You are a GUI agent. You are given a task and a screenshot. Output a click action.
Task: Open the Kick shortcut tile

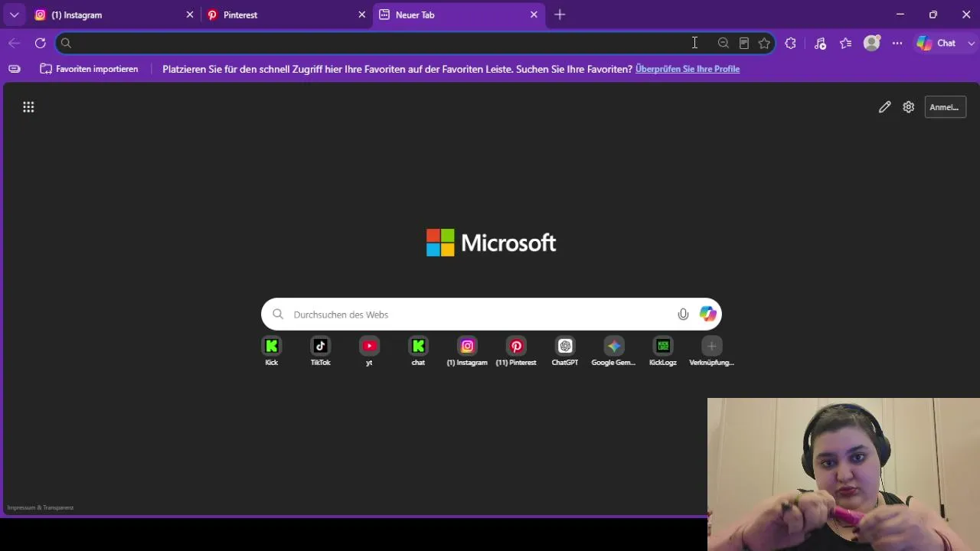click(x=272, y=352)
